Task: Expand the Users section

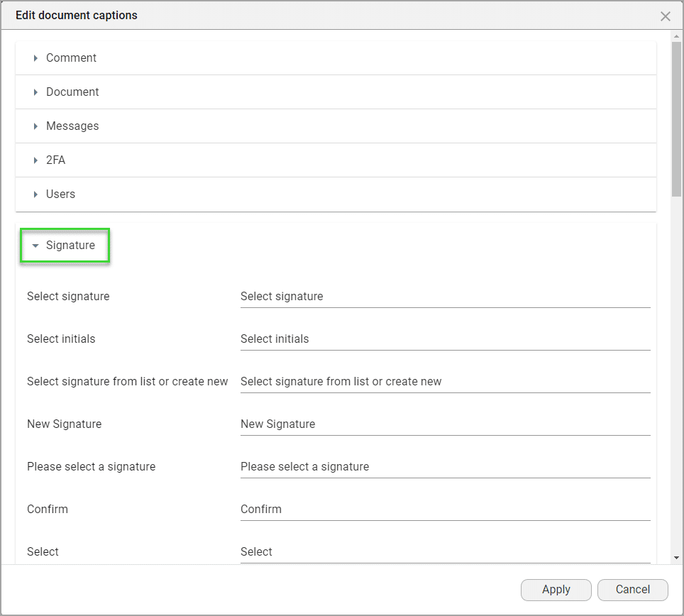Action: coord(60,194)
